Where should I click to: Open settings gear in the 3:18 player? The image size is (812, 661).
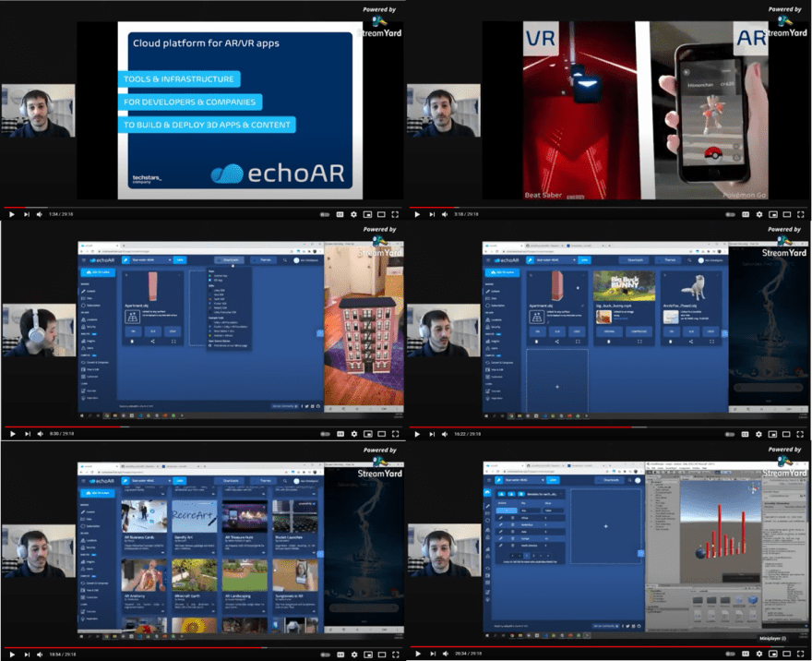click(x=759, y=214)
